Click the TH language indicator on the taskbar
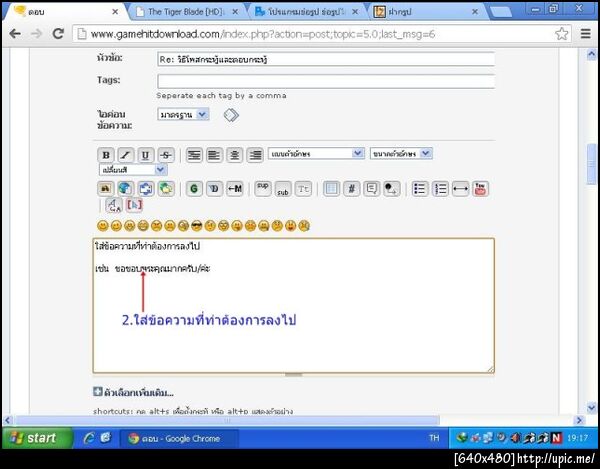Image resolution: width=600 pixels, height=469 pixels. pyautogui.click(x=434, y=438)
